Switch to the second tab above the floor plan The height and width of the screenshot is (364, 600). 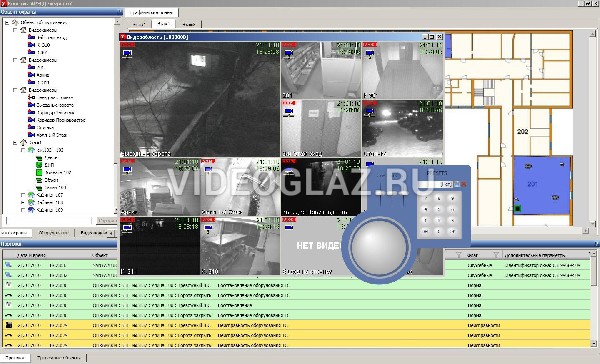click(x=163, y=24)
